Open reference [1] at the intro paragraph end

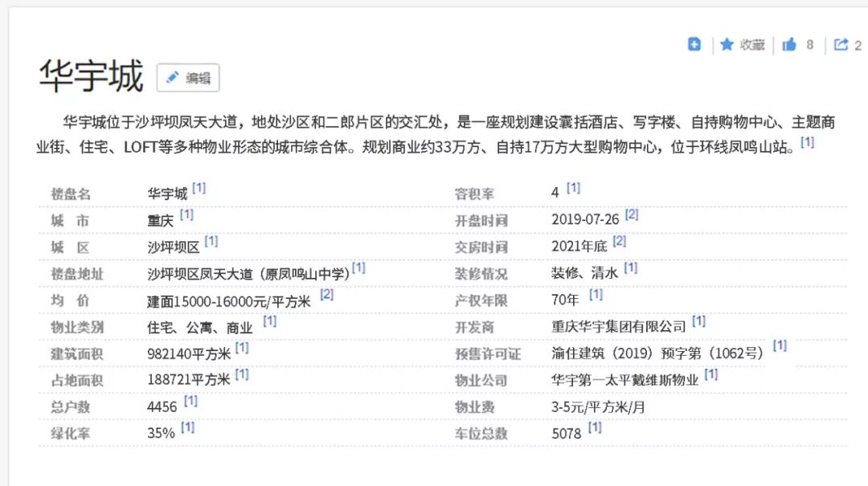809,142
